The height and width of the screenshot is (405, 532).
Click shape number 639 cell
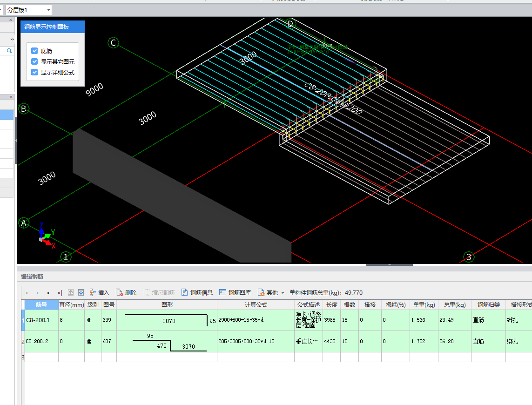tap(109, 320)
